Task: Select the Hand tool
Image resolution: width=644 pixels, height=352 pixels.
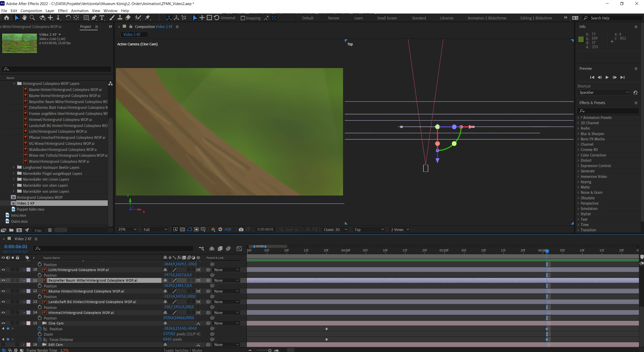Action: click(x=24, y=18)
